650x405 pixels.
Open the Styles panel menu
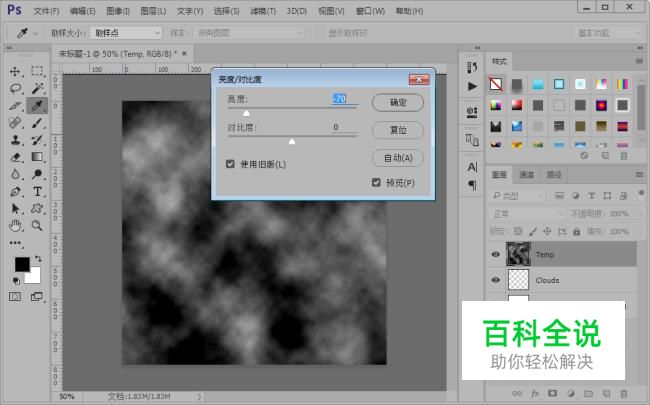pos(639,61)
